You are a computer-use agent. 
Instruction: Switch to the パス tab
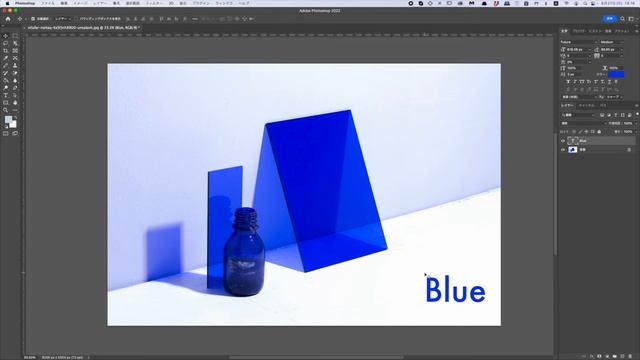[x=603, y=106]
